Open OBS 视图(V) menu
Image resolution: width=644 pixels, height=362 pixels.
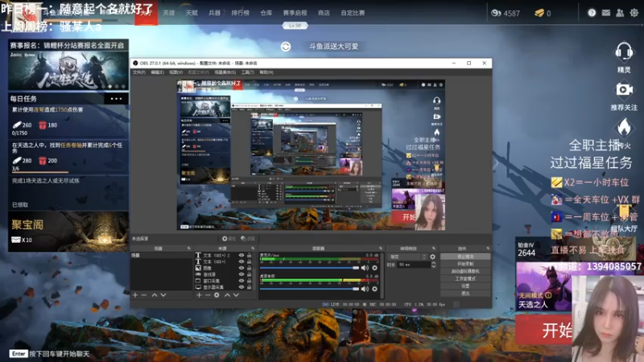pos(175,72)
